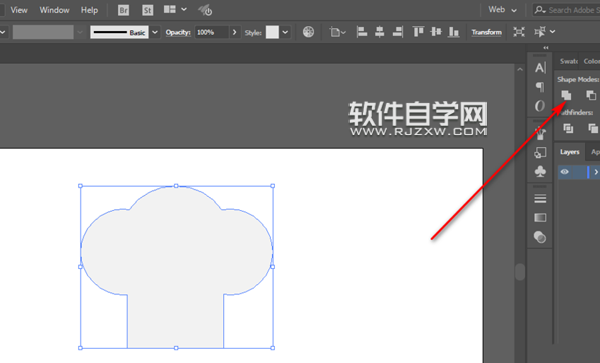Open the Transparency panel icon
600x363 pixels.
[540, 237]
